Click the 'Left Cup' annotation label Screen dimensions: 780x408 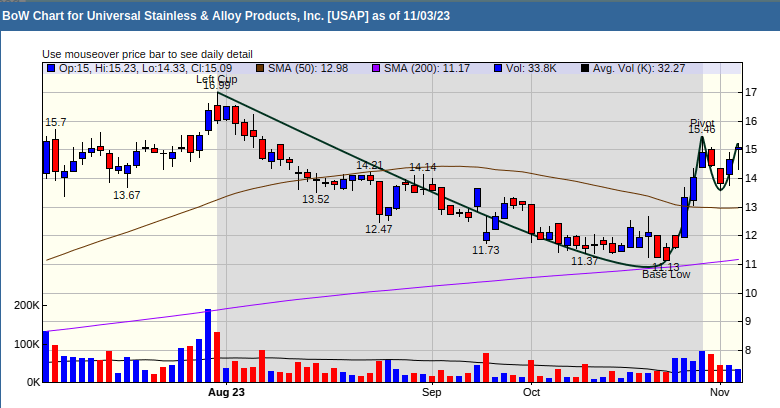click(x=216, y=79)
